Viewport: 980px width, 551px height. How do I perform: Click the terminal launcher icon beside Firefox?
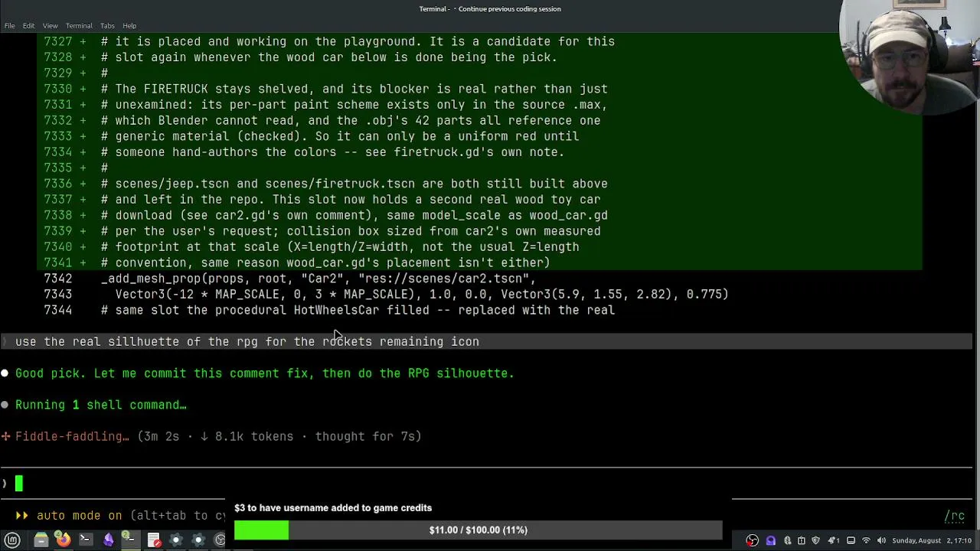tap(86, 540)
